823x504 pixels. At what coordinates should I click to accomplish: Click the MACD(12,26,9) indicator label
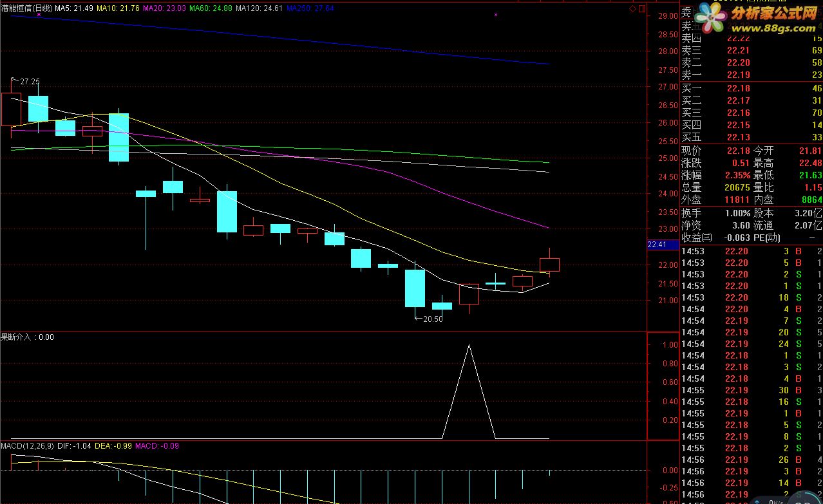tap(27, 445)
